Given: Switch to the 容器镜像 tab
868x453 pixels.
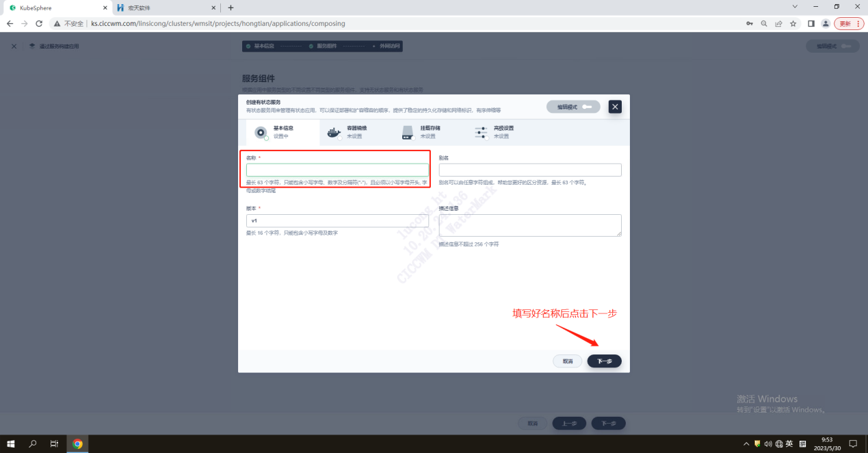Looking at the screenshot, I should (356, 132).
